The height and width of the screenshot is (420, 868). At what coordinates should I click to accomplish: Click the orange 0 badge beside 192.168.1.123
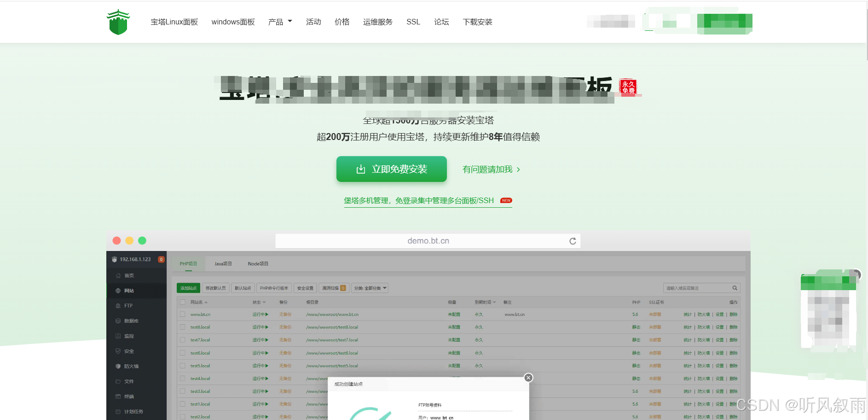point(161,259)
